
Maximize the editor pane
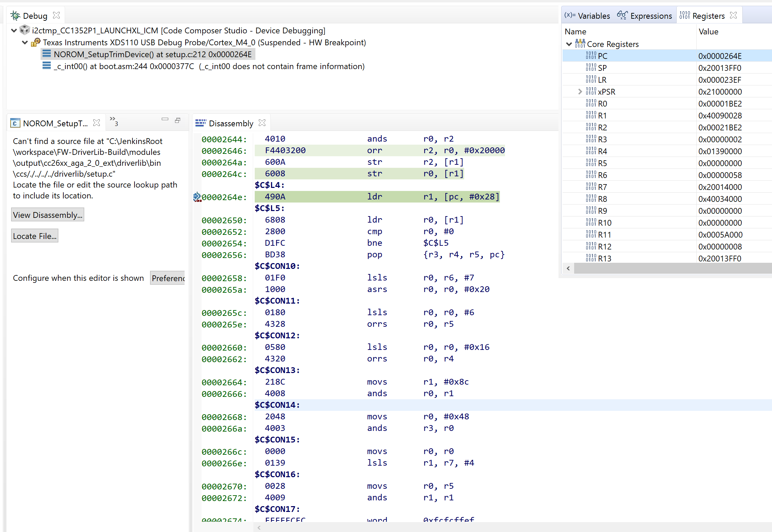[x=177, y=120]
